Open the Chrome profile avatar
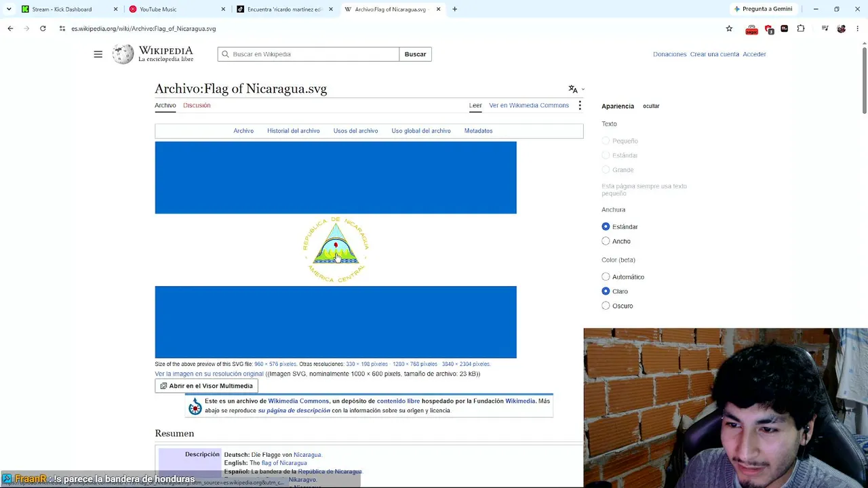The height and width of the screenshot is (488, 868). pyautogui.click(x=842, y=28)
